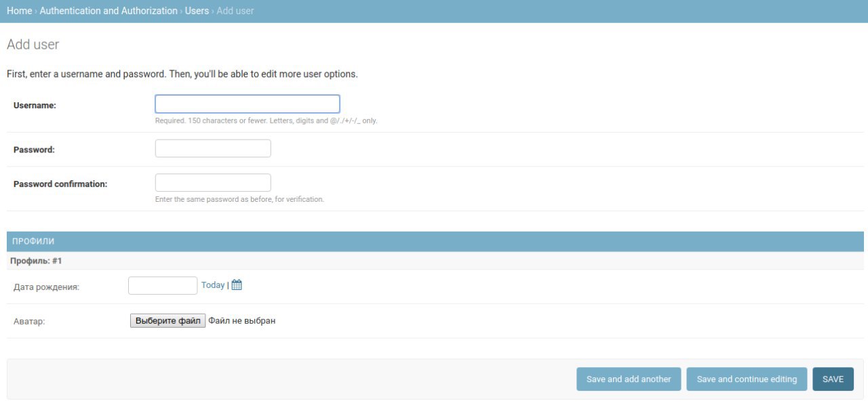Click the Профиль: #1 row label

coord(36,261)
